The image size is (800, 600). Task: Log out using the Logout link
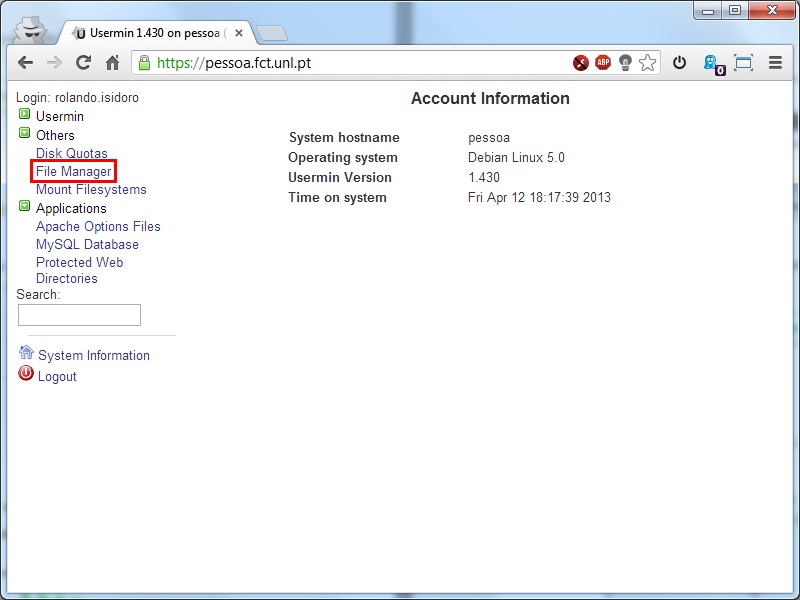57,376
